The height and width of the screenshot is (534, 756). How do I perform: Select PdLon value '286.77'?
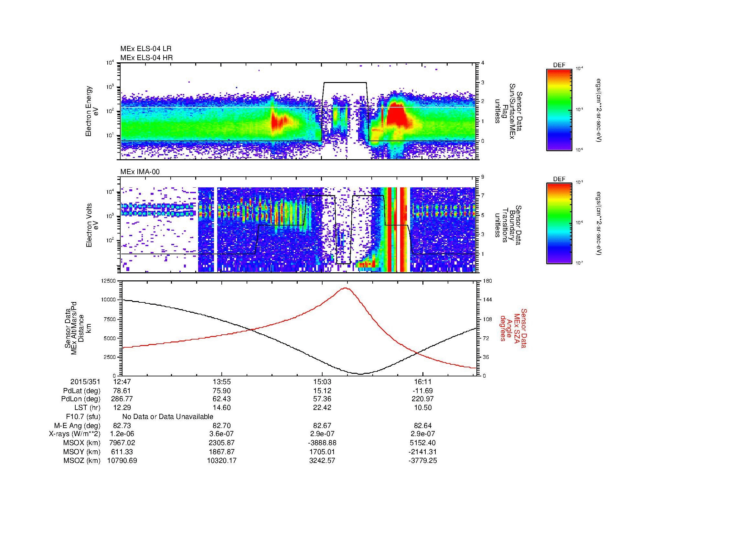pyautogui.click(x=122, y=399)
